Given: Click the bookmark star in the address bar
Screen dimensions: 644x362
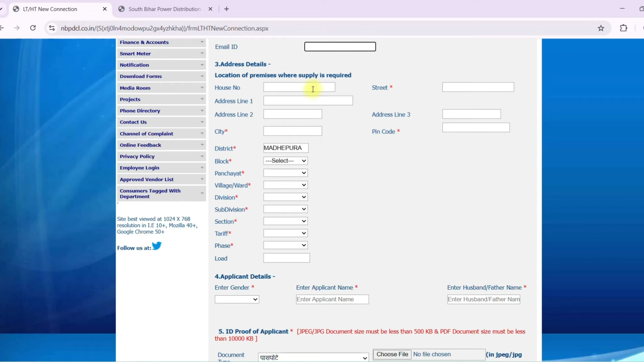Looking at the screenshot, I should [601, 28].
